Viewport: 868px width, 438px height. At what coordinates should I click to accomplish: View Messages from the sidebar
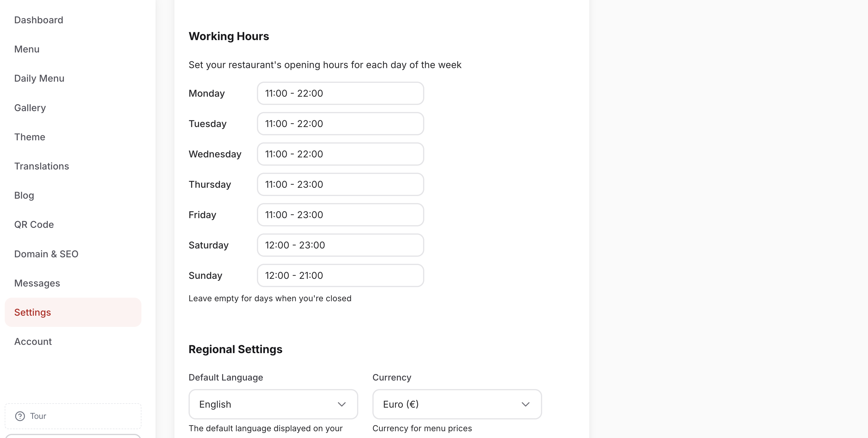point(37,283)
